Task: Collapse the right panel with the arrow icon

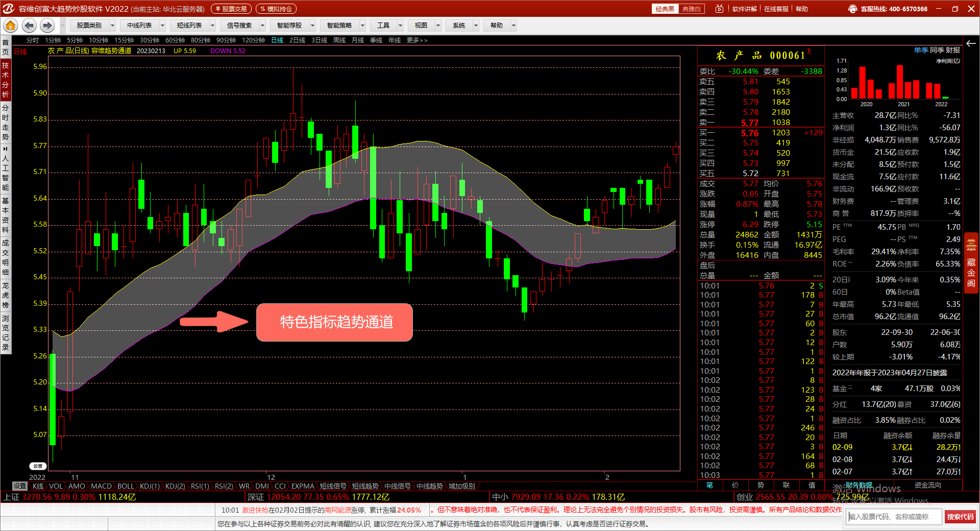Action: pyautogui.click(x=971, y=43)
